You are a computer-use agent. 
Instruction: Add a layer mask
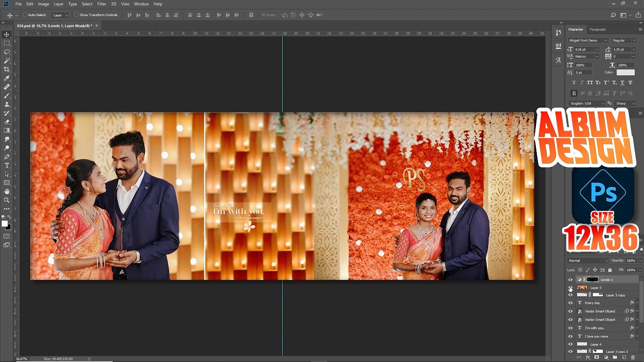click(597, 357)
